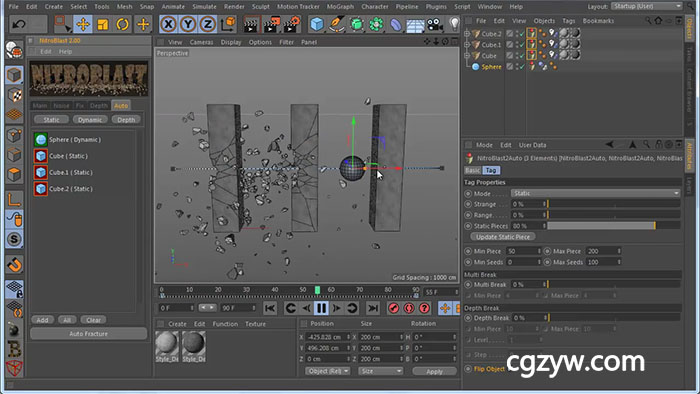Viewport: 700px width, 394px height.
Task: Go to end of timeline
Action: click(373, 308)
